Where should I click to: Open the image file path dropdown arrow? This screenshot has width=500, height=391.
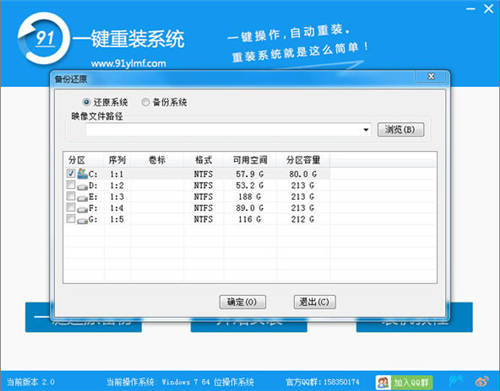(366, 130)
